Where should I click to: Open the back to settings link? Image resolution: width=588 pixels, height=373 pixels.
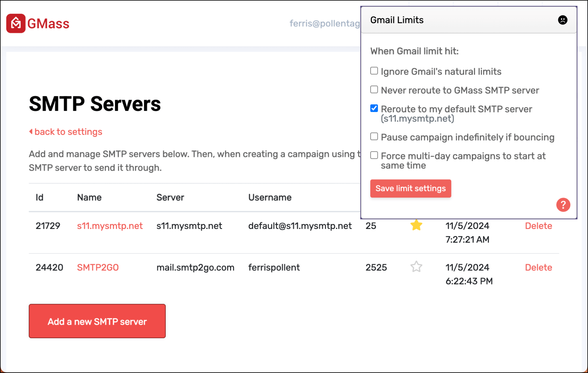[68, 132]
